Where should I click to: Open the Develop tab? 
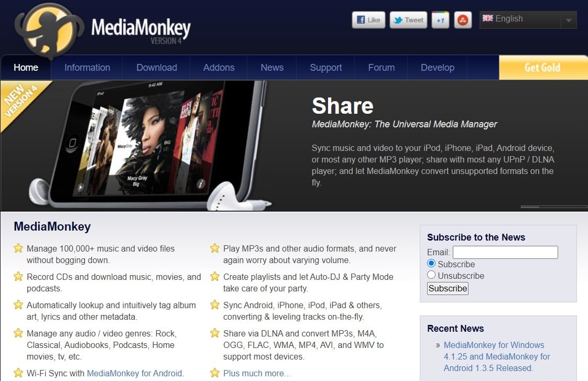coord(437,68)
